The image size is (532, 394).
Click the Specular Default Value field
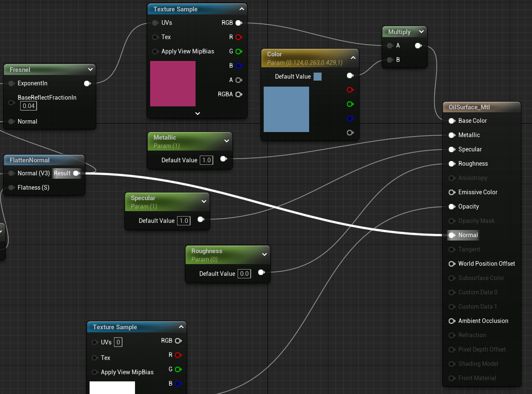click(x=183, y=221)
